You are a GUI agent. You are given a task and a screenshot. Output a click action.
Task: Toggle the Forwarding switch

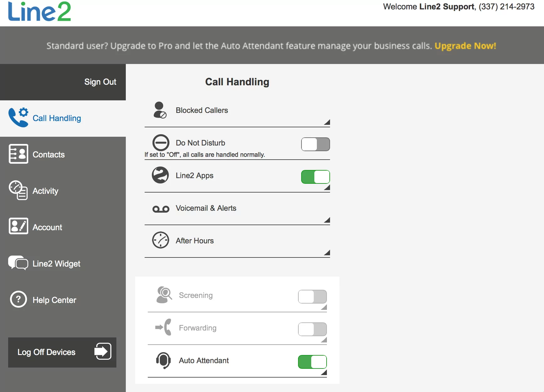coord(312,329)
